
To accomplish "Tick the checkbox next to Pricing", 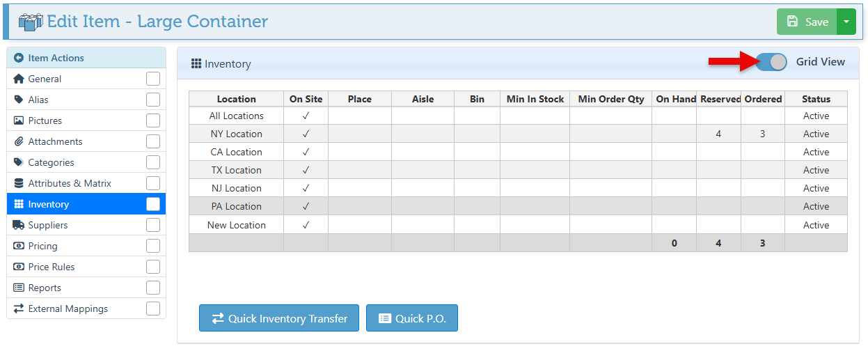I will (153, 246).
